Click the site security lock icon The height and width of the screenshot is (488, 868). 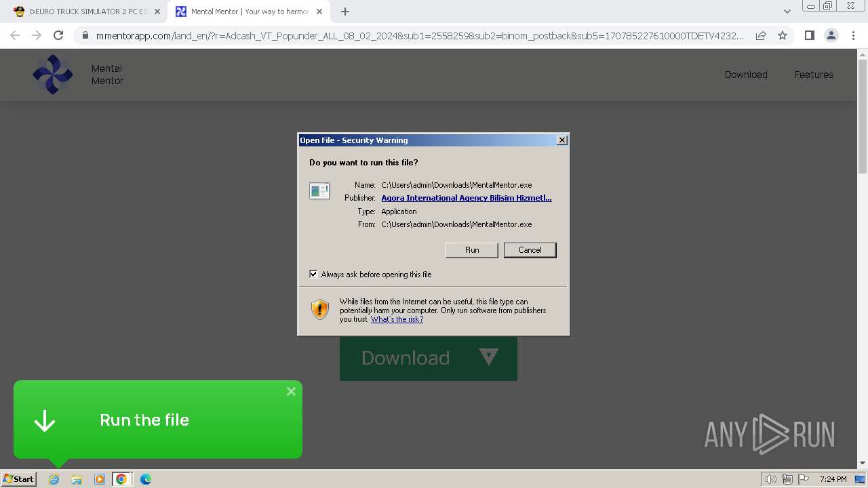(85, 35)
